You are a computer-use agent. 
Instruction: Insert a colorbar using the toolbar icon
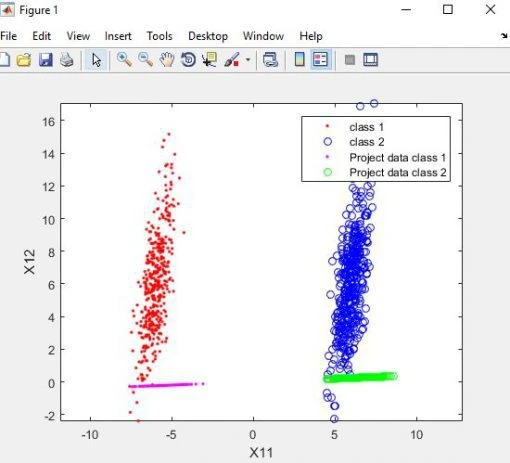pyautogui.click(x=300, y=60)
